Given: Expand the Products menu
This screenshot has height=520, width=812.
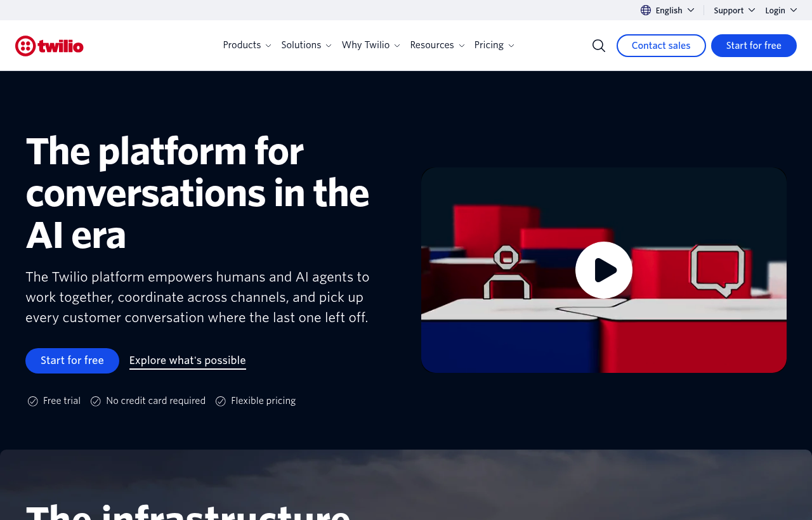Looking at the screenshot, I should pyautogui.click(x=247, y=45).
